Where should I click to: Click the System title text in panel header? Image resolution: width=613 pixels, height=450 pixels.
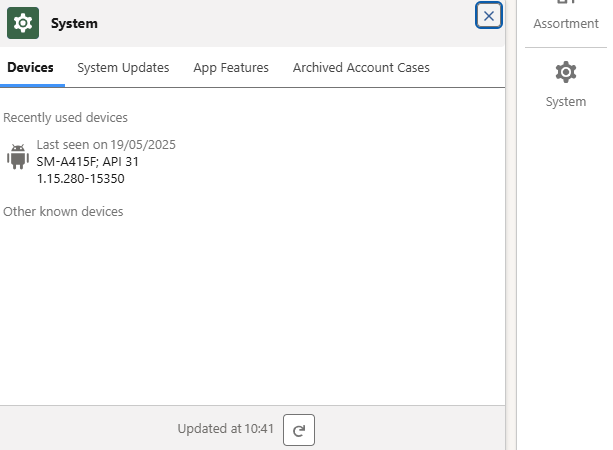tap(74, 23)
